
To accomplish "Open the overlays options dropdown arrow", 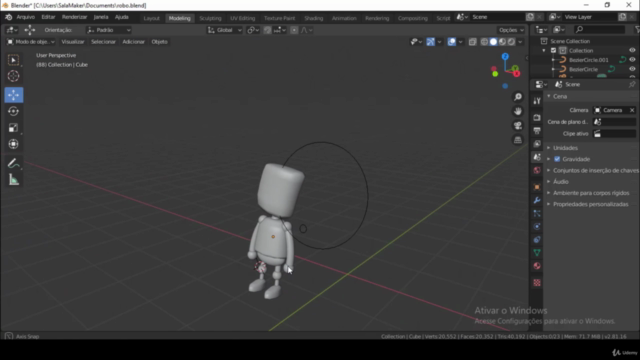I will [x=460, y=42].
